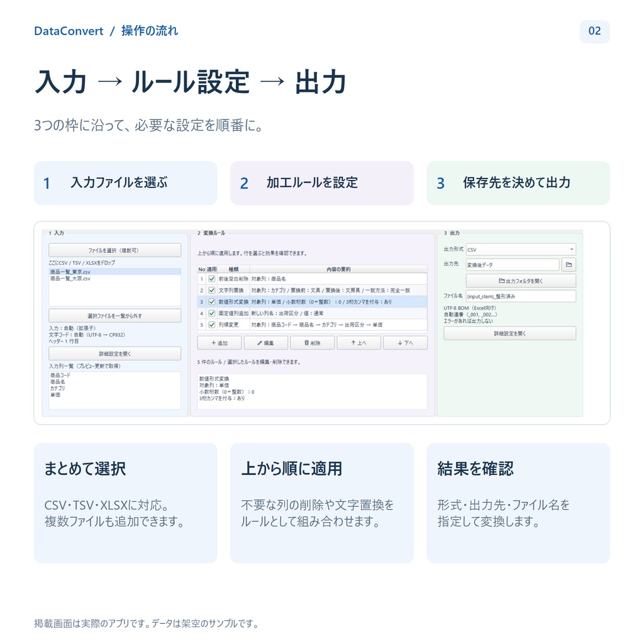Click the ここにCSV / TSV / XLSXをドロップ label
Image resolution: width=644 pixels, height=644 pixels.
tap(82, 263)
